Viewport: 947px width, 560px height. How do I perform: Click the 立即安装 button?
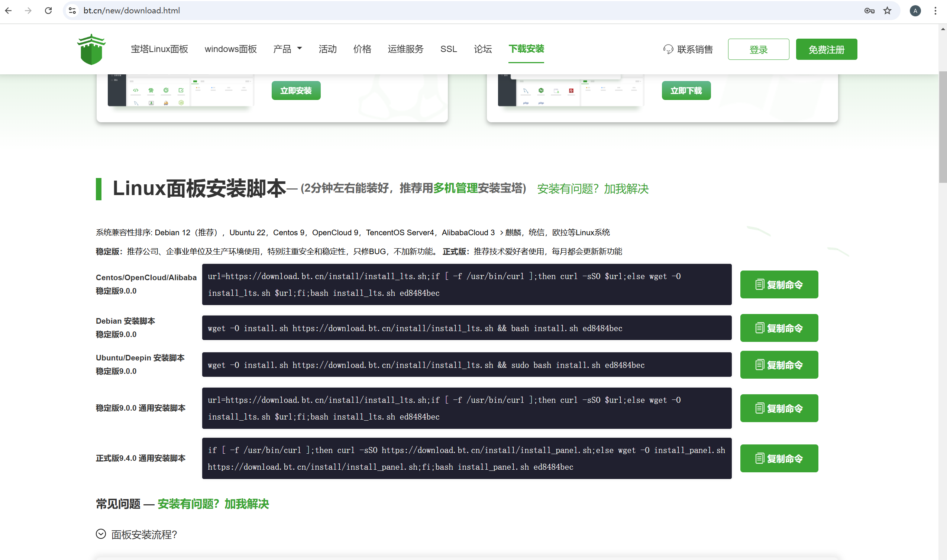pos(296,91)
